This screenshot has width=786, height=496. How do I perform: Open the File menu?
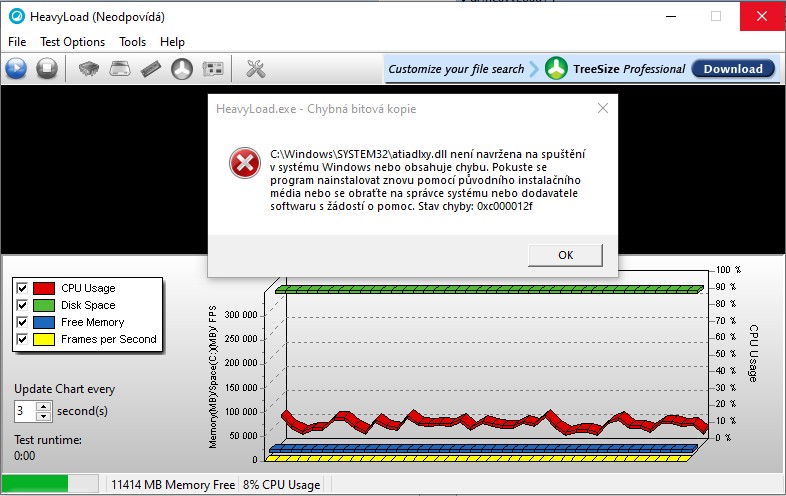[x=17, y=42]
